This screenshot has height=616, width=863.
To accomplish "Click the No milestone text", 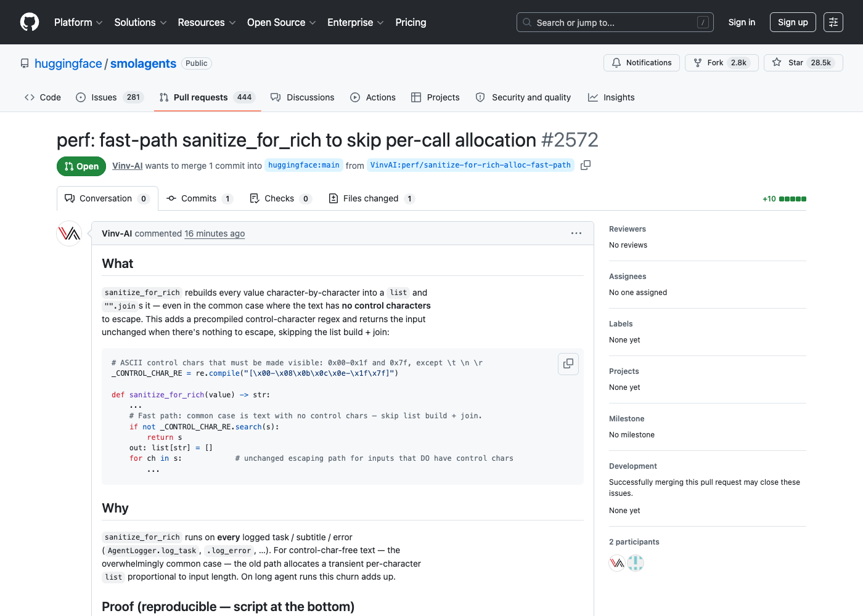I will tap(632, 435).
